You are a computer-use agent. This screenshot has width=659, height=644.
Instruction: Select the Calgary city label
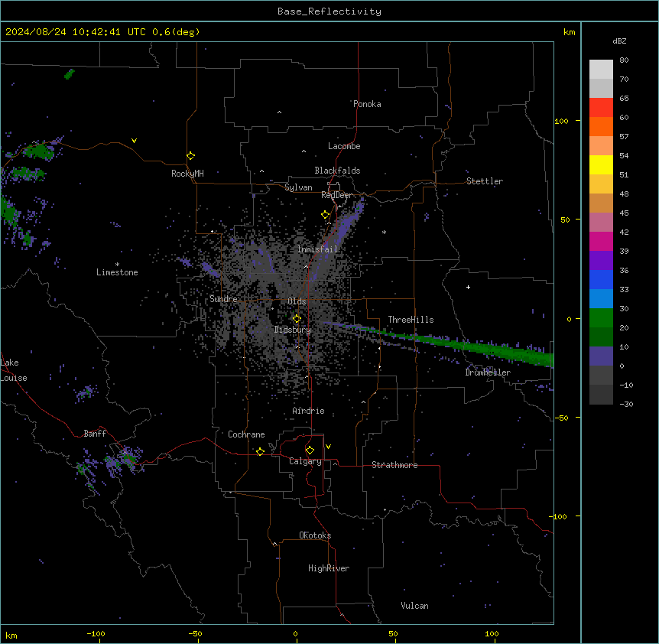pos(306,461)
